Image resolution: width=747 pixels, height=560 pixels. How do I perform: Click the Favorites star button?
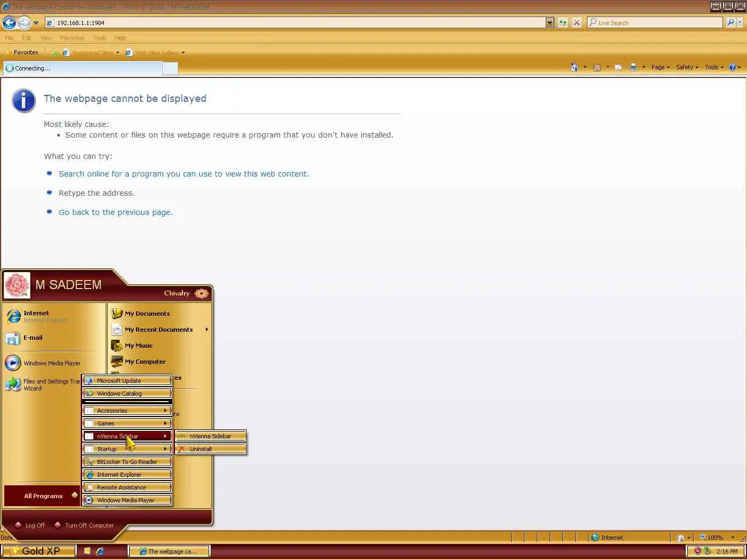pyautogui.click(x=21, y=52)
